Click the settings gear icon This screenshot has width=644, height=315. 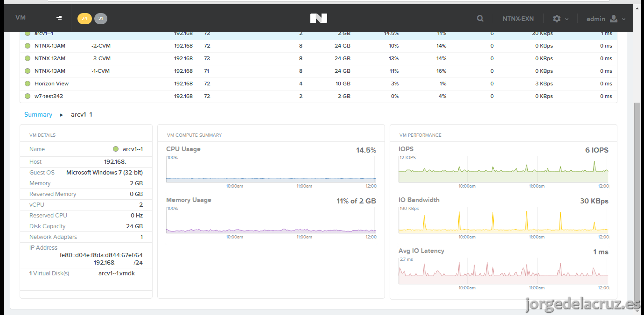click(557, 19)
